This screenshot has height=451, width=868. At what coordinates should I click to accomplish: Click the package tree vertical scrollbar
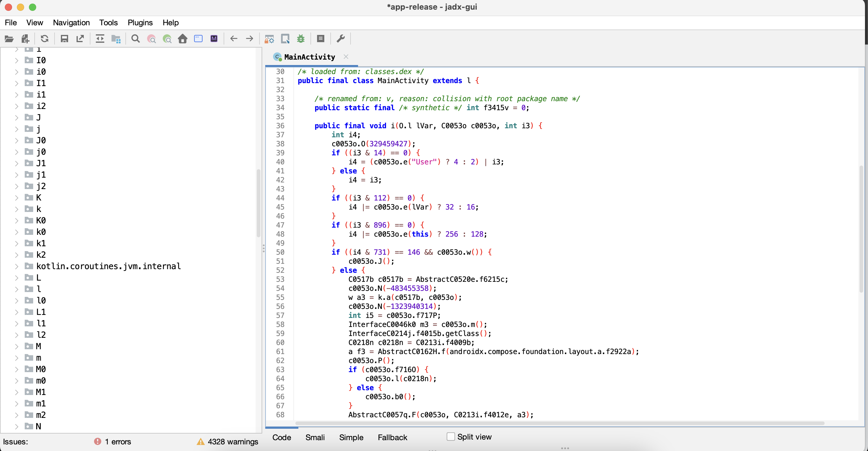tap(259, 203)
